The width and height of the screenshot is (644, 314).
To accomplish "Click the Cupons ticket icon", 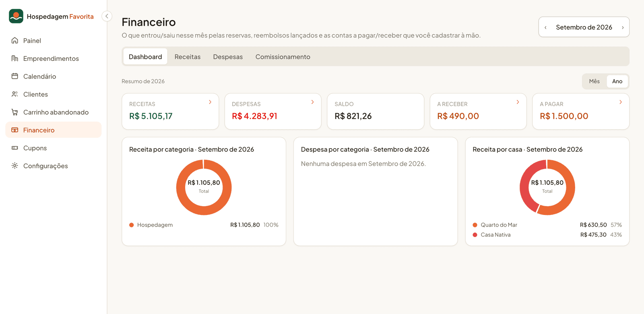I will [x=15, y=148].
